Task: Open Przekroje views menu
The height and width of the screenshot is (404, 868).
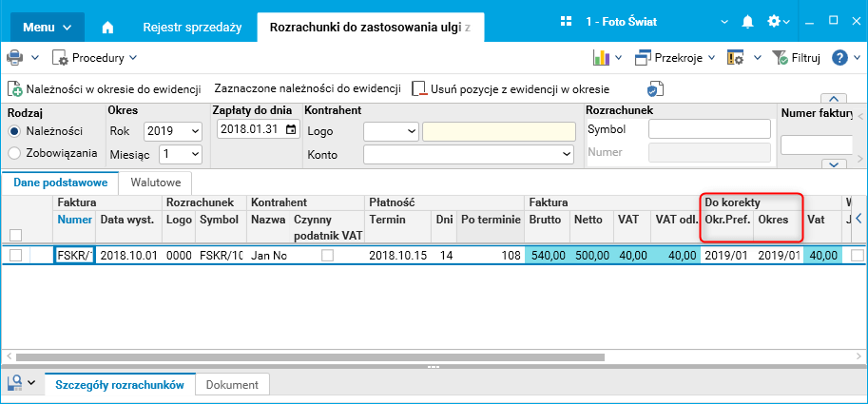Action: click(675, 58)
